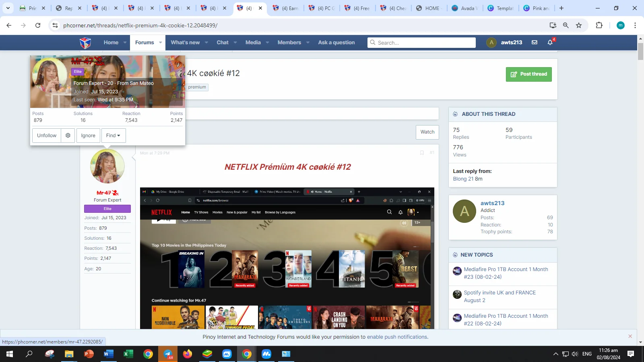Click the forum search input field
Image resolution: width=644 pixels, height=362 pixels.
[x=421, y=43]
